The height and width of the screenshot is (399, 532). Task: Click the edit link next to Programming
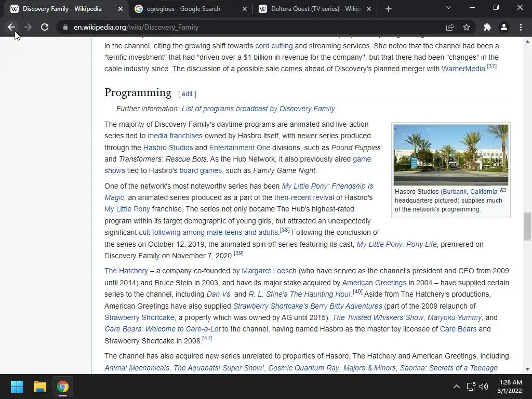coord(187,94)
